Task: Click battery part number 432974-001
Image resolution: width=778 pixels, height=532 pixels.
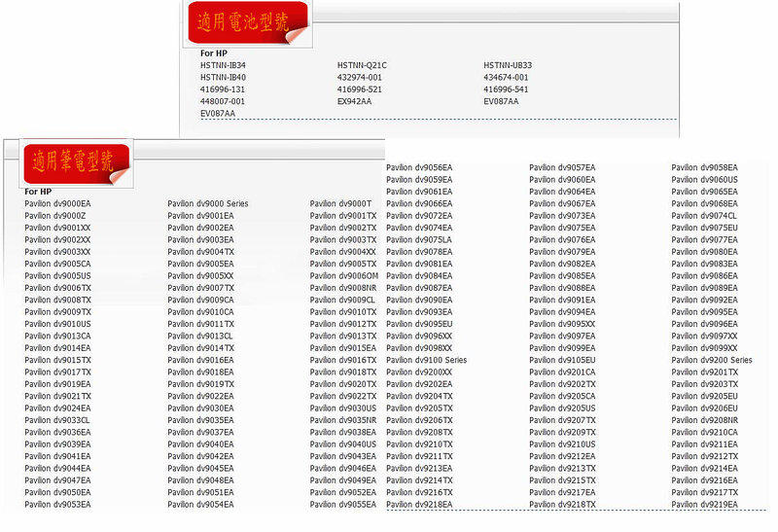Action: pyautogui.click(x=359, y=78)
